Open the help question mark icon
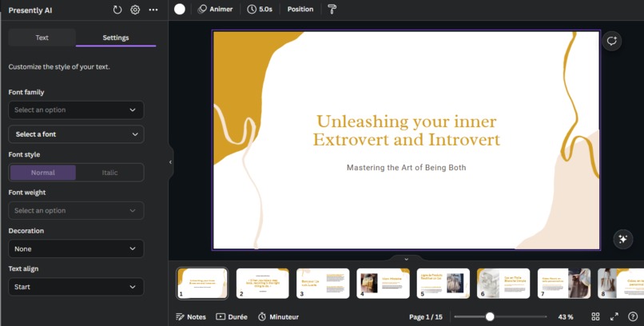 (x=633, y=316)
